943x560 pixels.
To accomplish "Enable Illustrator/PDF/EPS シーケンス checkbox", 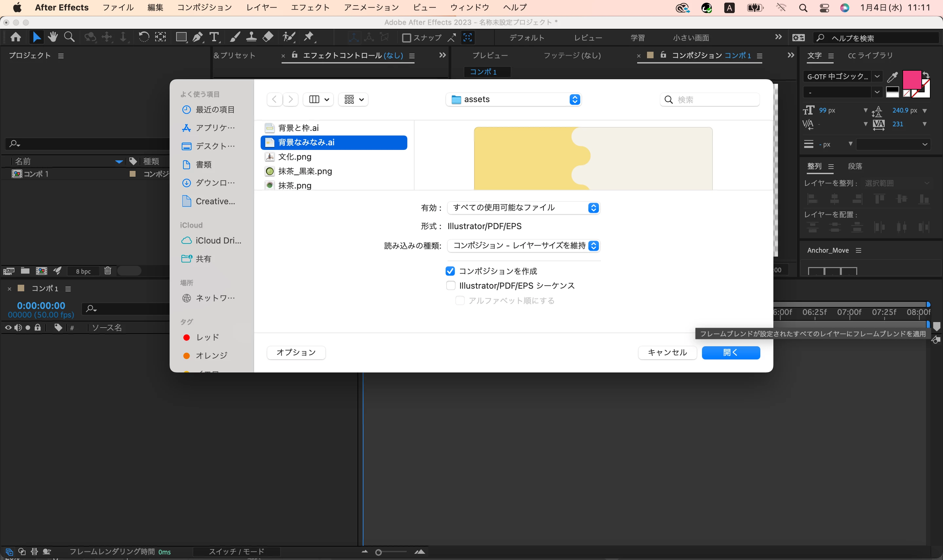I will [x=451, y=286].
